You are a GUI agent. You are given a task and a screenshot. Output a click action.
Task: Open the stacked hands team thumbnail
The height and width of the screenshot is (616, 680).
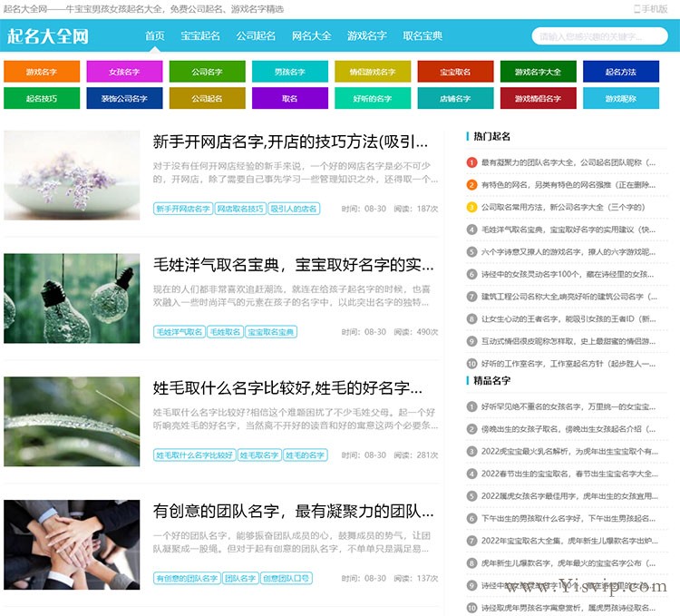pos(72,544)
